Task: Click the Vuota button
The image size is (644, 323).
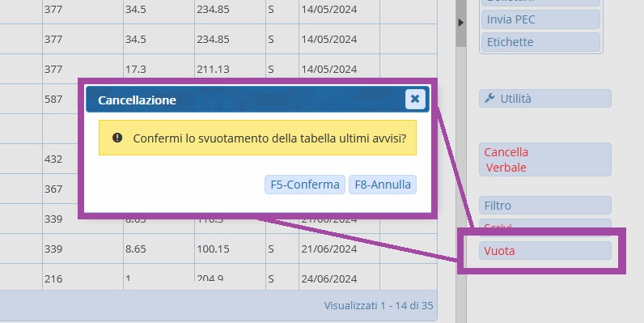Action: [544, 251]
